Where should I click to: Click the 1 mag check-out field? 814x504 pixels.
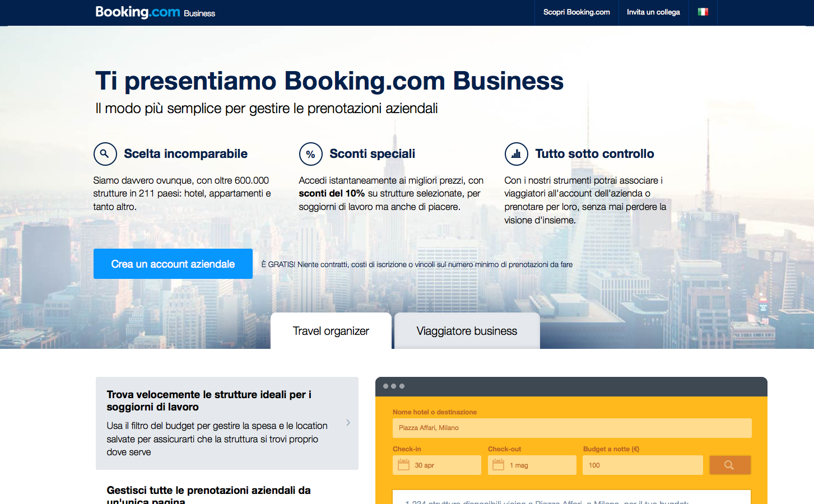click(532, 465)
